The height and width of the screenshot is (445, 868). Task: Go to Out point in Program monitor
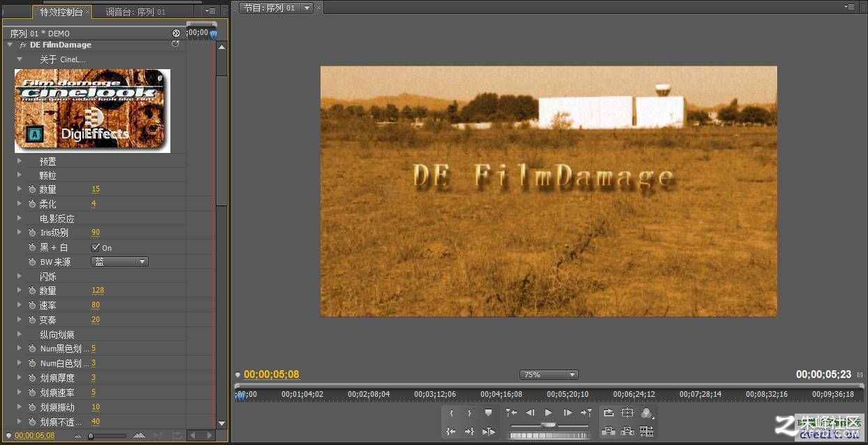pyautogui.click(x=469, y=432)
